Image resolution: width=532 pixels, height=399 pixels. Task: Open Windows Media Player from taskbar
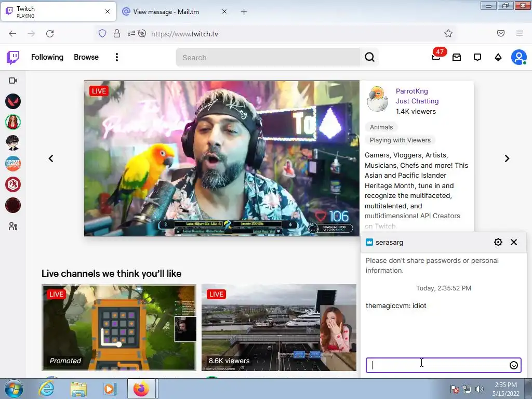tap(110, 389)
